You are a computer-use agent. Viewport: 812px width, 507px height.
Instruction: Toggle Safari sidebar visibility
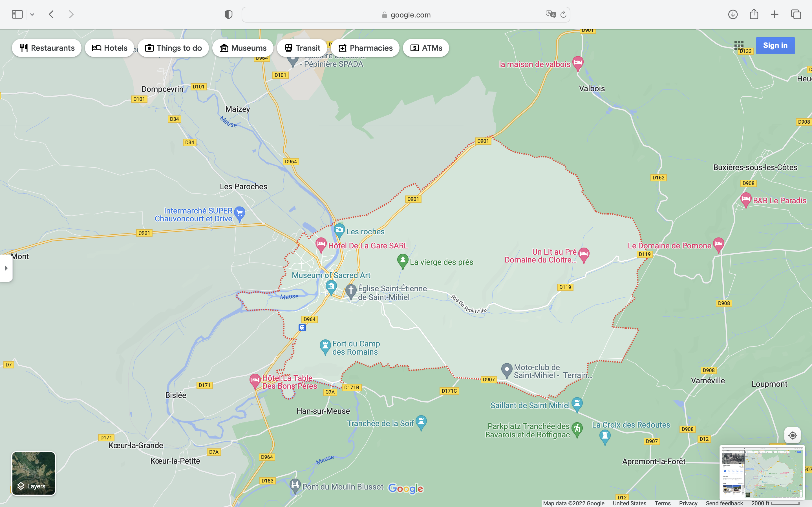17,14
